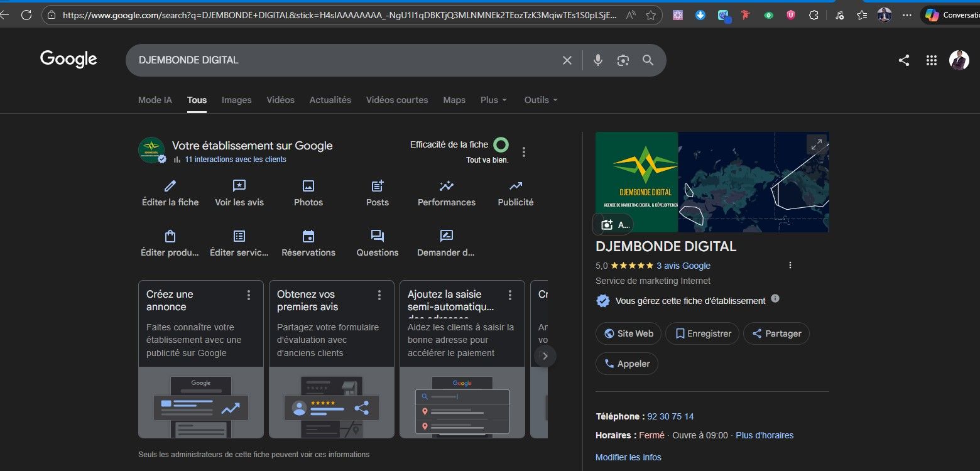Switch to the Images tab
The height and width of the screenshot is (471, 980).
(x=236, y=100)
